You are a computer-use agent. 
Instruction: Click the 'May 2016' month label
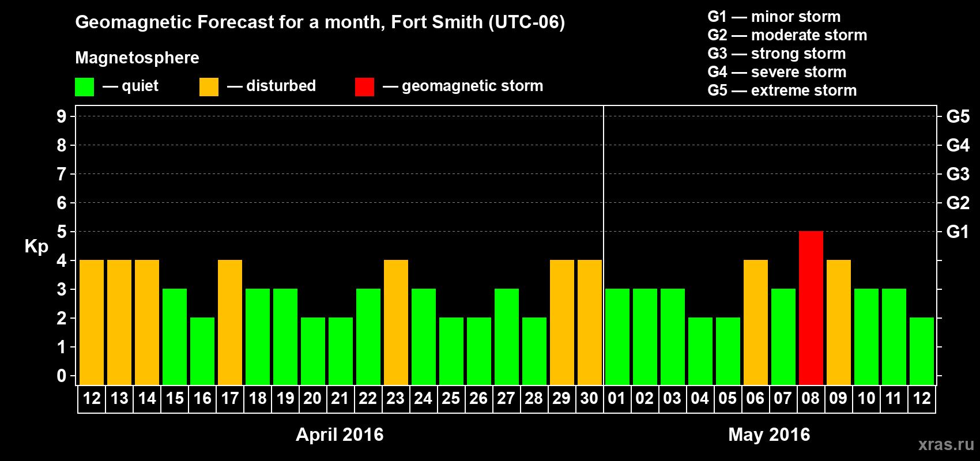pos(769,434)
